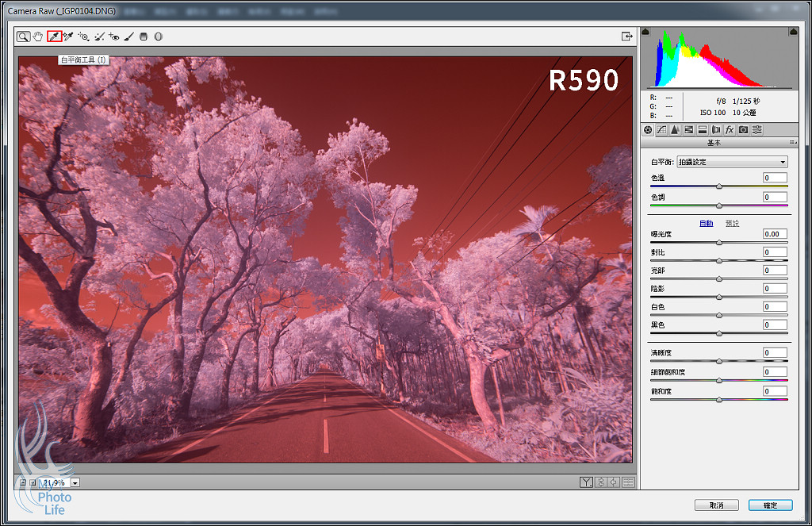The image size is (812, 526).
Task: Expand the 基本 panel options menu
Action: [793, 143]
